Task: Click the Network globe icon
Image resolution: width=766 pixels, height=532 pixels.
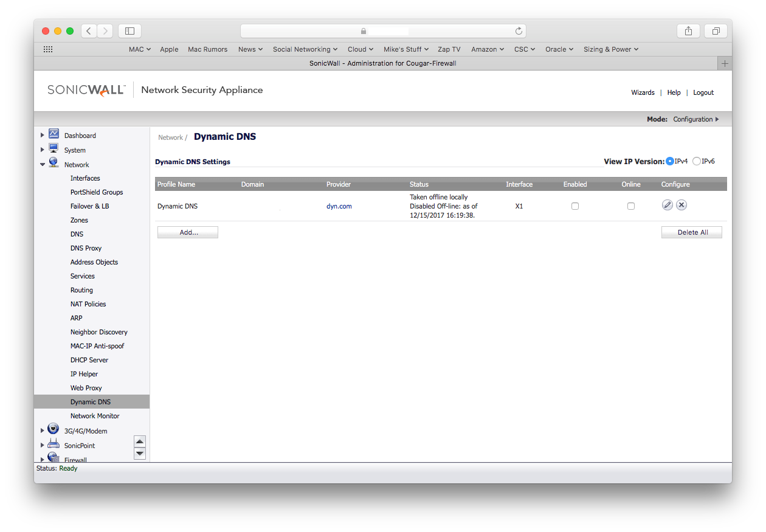Action: tap(53, 164)
